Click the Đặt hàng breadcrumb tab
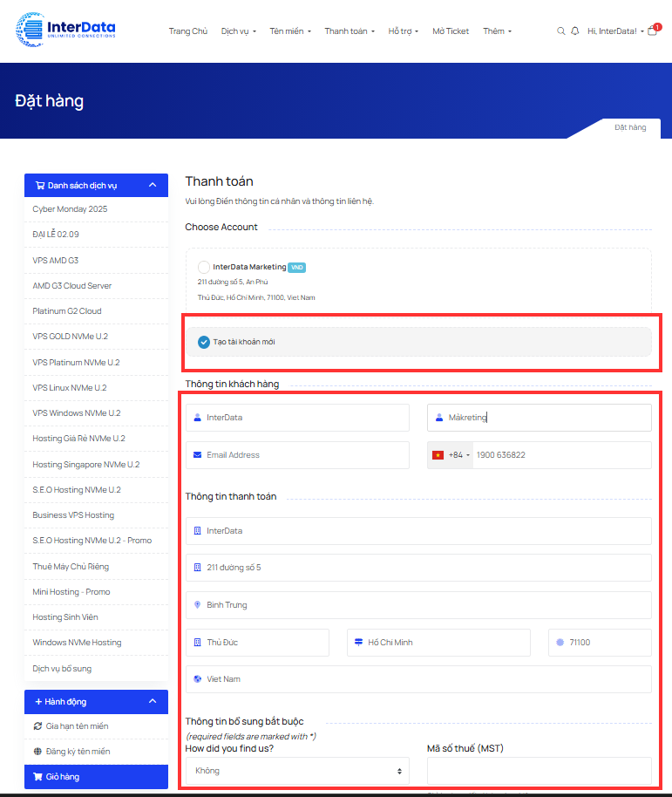 coord(630,127)
